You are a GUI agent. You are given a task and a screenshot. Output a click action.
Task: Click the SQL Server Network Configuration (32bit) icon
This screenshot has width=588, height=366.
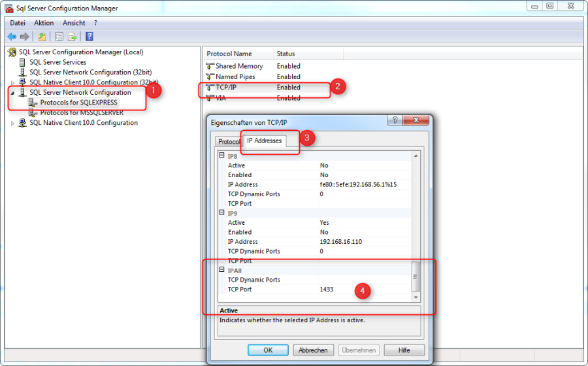(x=22, y=72)
